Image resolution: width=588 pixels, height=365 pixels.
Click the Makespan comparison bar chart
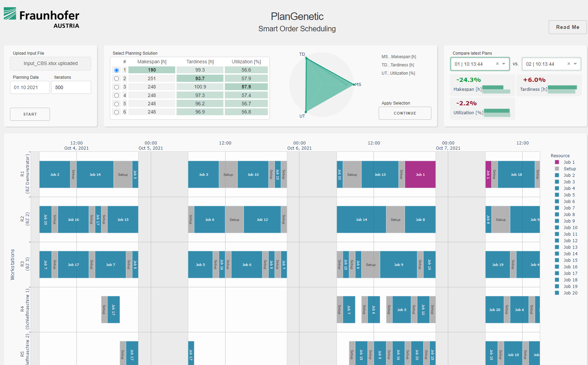pyautogui.click(x=496, y=89)
